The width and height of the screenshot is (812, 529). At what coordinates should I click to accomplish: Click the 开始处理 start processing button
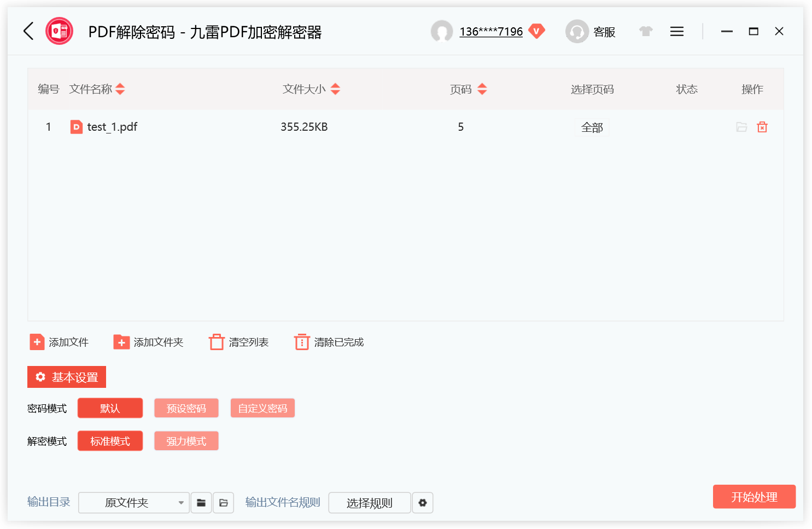tap(754, 497)
